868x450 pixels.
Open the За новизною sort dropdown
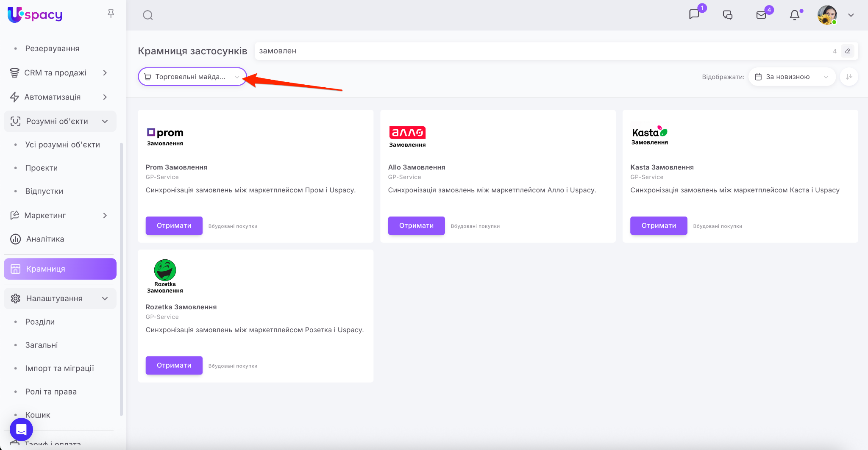[x=792, y=77]
